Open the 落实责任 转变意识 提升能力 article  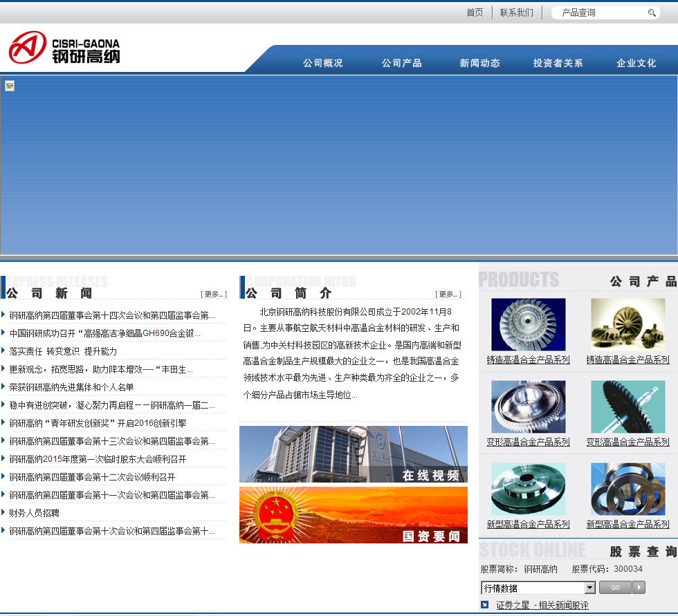coord(63,351)
